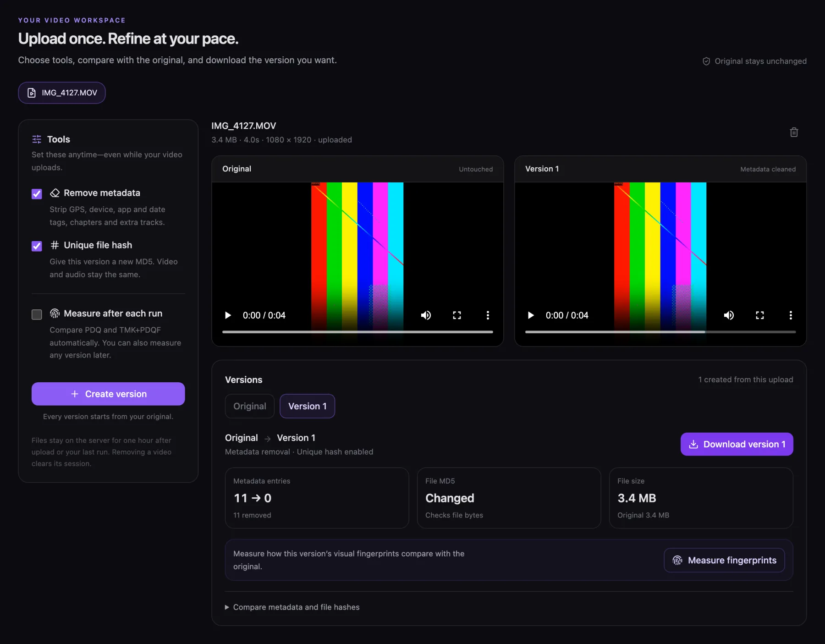Click the eraser icon beside Remove metadata

[55, 193]
